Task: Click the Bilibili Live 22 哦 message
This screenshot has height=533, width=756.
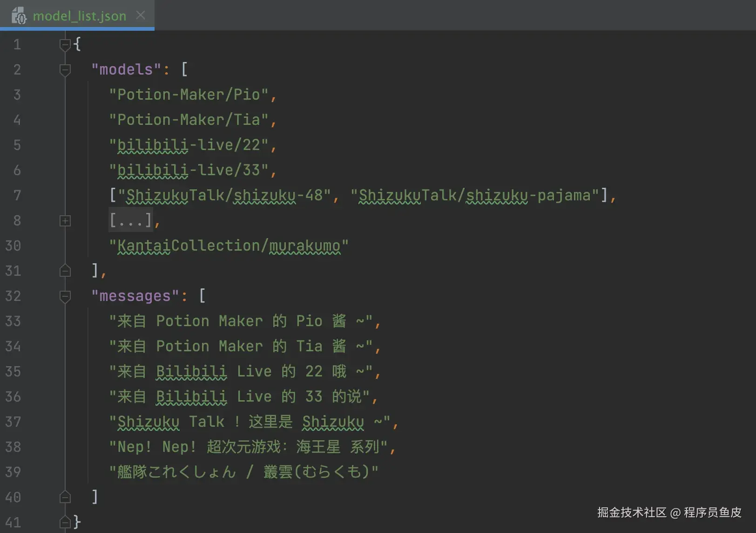Action: pyautogui.click(x=241, y=371)
